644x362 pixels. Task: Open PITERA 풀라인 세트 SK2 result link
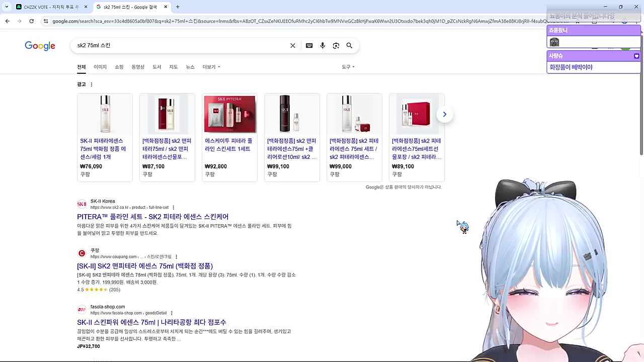153,217
